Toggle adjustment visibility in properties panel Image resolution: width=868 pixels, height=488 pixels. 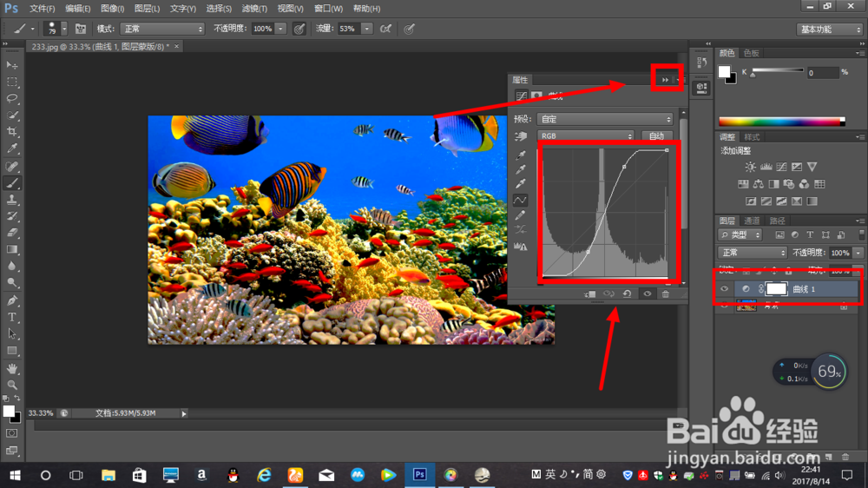[648, 294]
